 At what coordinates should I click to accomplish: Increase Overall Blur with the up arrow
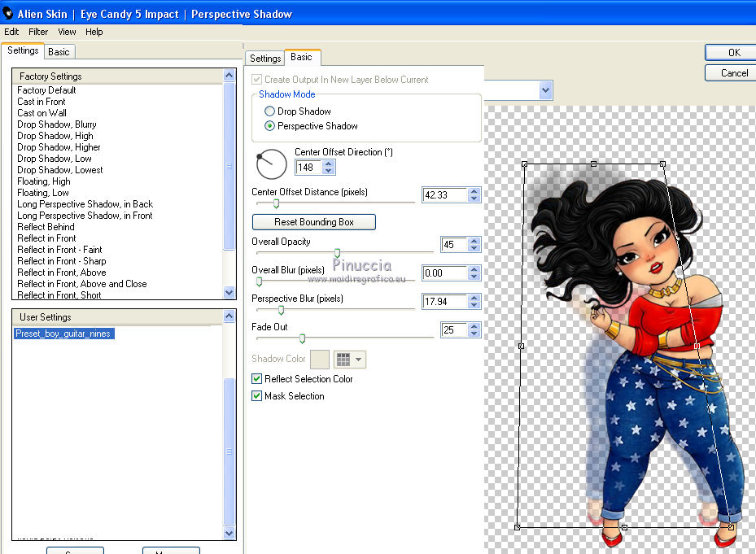tap(474, 269)
